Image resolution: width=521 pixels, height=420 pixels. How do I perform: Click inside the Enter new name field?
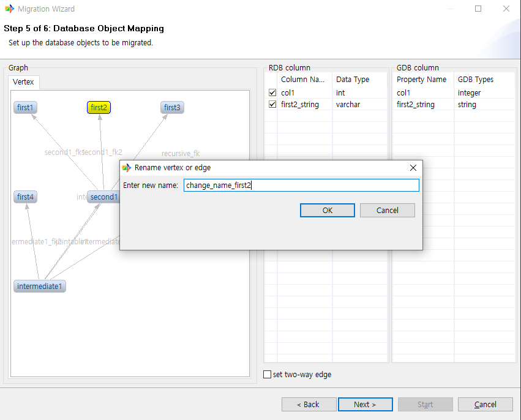[x=301, y=185]
